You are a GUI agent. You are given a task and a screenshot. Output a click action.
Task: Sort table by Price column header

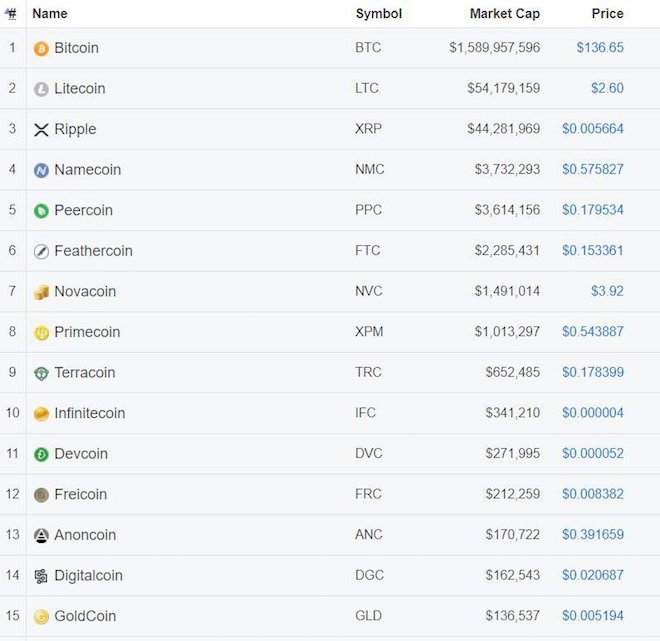pyautogui.click(x=607, y=14)
